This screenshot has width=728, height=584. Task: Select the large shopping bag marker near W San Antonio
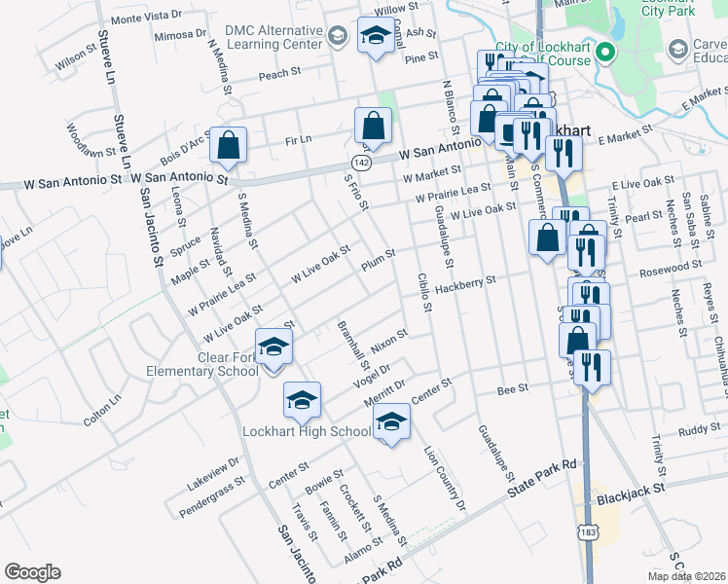[488, 120]
